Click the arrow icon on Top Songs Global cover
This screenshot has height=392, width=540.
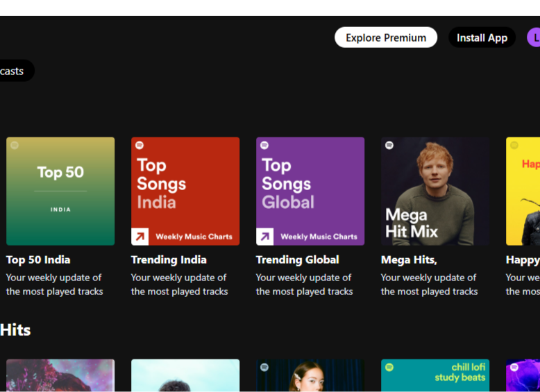(x=265, y=237)
